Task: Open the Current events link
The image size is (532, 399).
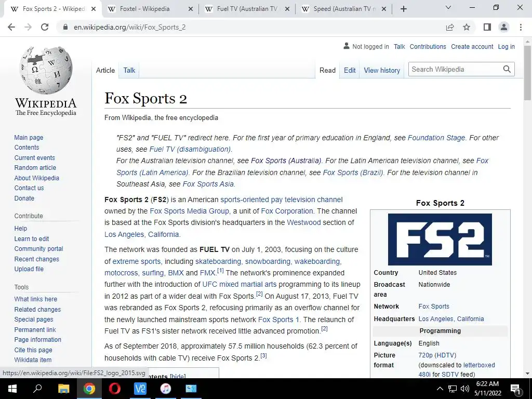Action: (34, 158)
